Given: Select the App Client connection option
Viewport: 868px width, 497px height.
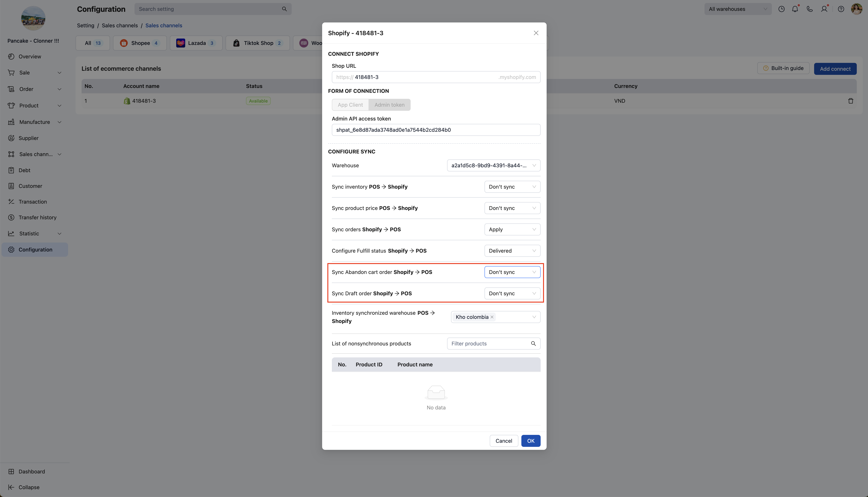Looking at the screenshot, I should (350, 105).
